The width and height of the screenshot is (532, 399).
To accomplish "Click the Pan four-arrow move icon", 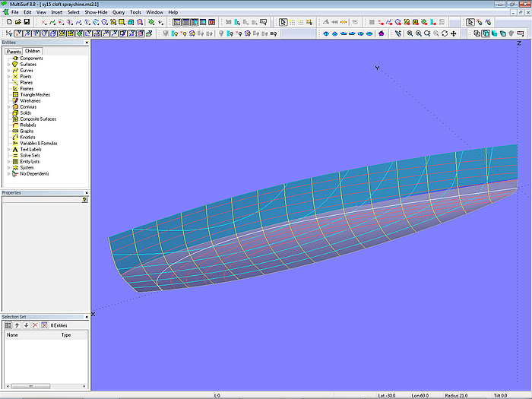I will coord(454,33).
